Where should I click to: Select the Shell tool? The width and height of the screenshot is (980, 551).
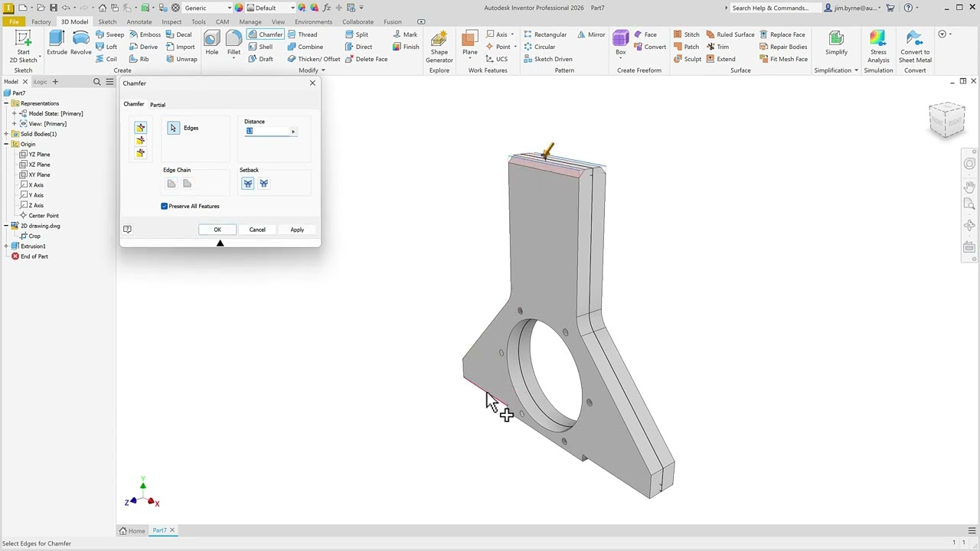pyautogui.click(x=260, y=47)
